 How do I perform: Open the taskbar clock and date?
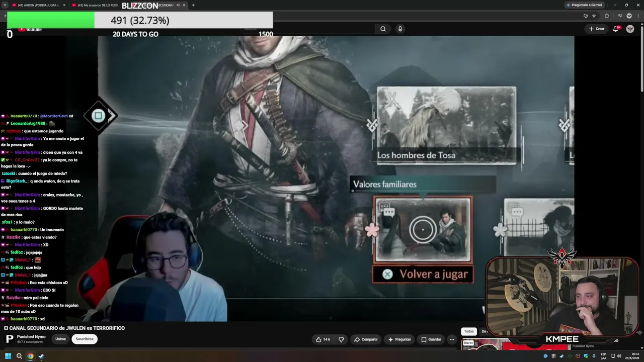tap(631, 356)
